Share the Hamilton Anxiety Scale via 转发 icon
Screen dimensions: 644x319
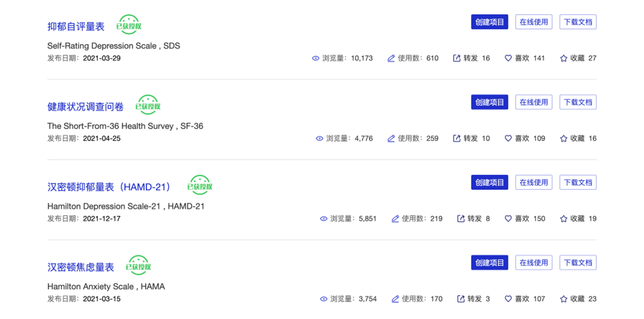point(461,299)
